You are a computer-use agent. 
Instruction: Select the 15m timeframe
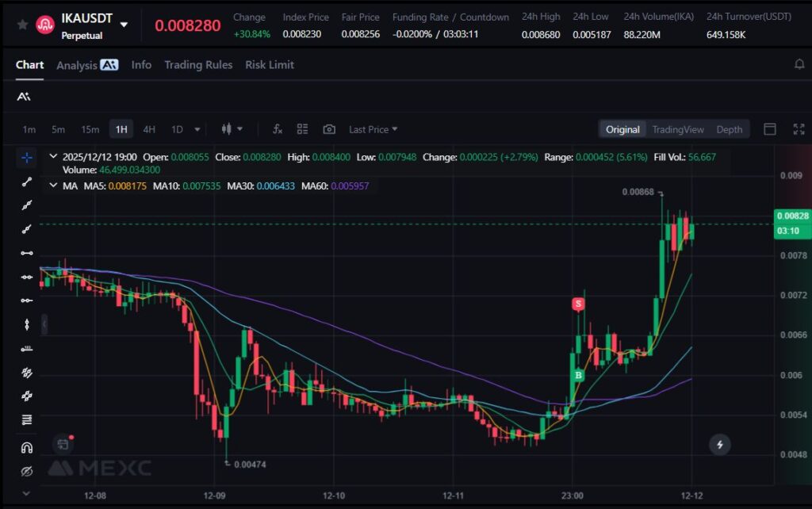[90, 129]
